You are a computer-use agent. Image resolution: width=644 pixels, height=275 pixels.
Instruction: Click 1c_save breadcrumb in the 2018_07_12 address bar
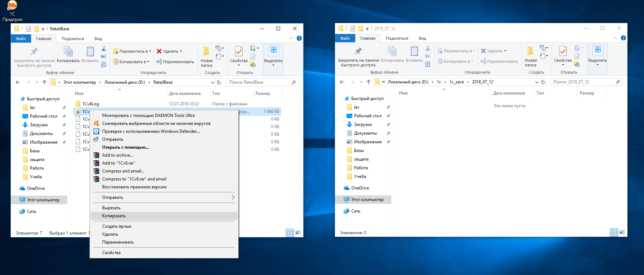pos(457,82)
